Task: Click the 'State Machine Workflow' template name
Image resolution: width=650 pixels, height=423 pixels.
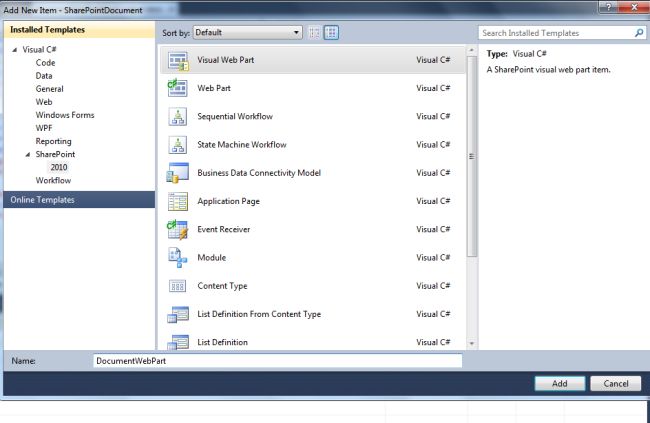Action: tap(242, 145)
